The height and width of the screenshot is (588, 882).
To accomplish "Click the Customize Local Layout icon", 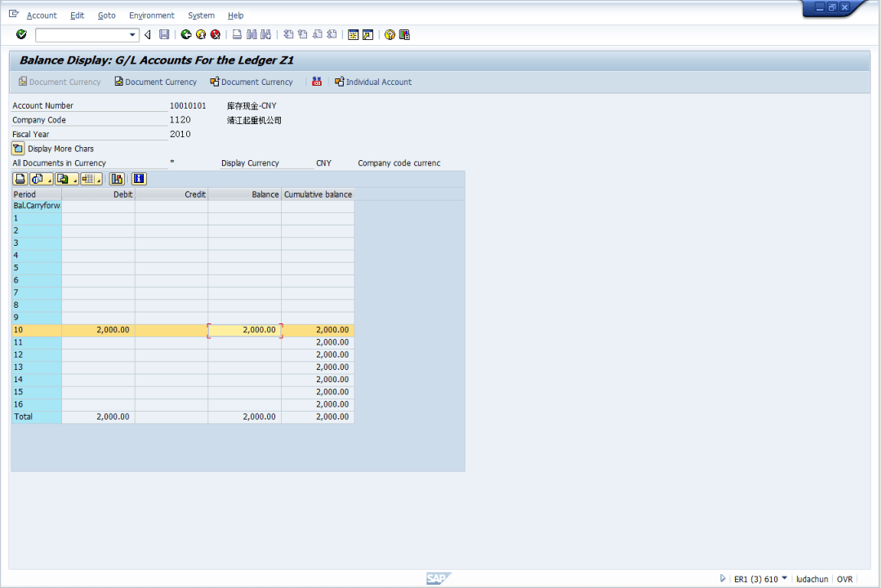I will 404,34.
